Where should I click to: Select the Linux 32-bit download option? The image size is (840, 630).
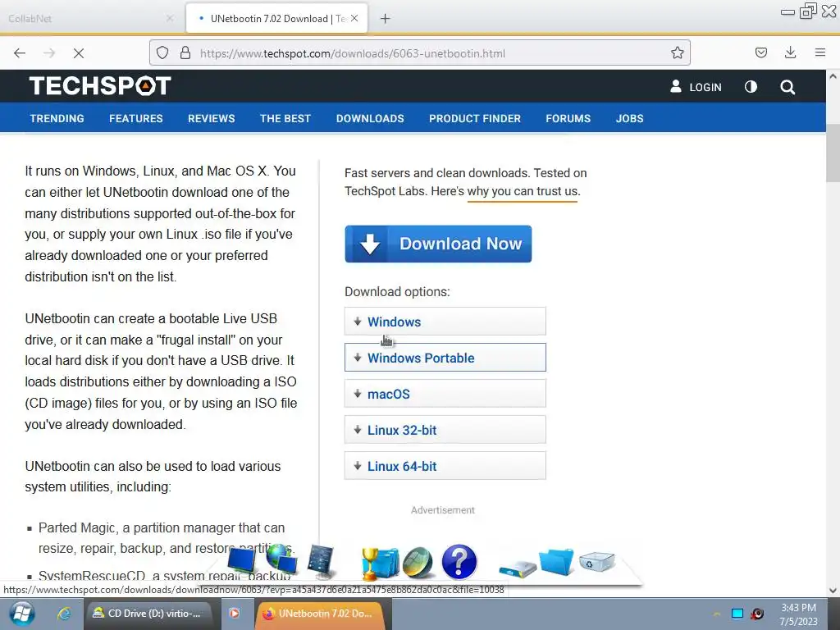[445, 430]
